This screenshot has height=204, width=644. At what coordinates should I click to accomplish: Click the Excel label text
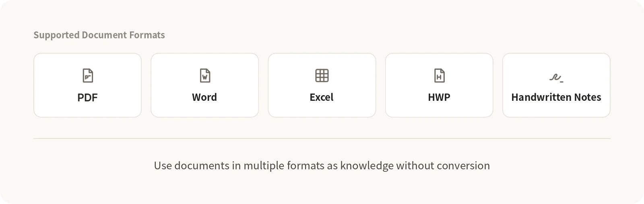click(x=322, y=98)
